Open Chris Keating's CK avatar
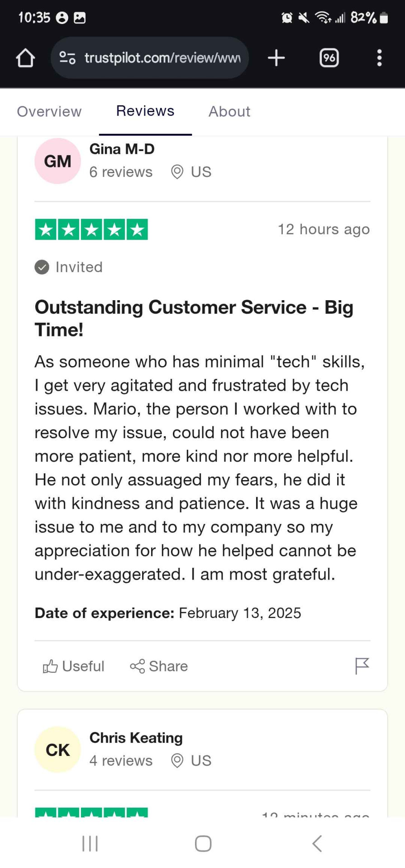Screen dimensions: 405x868 [x=57, y=750]
